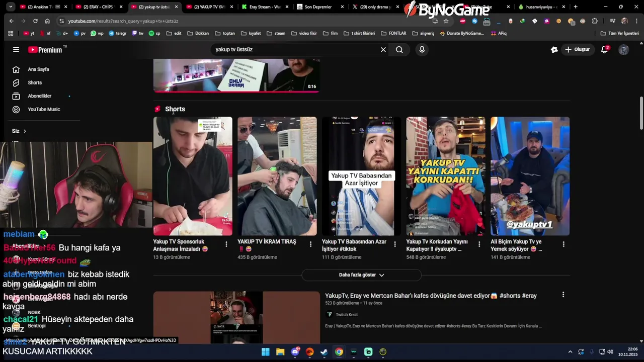Open Babasından Azar İşitiyor short thumbnail
Screen dimensions: 644x362
tap(361, 176)
